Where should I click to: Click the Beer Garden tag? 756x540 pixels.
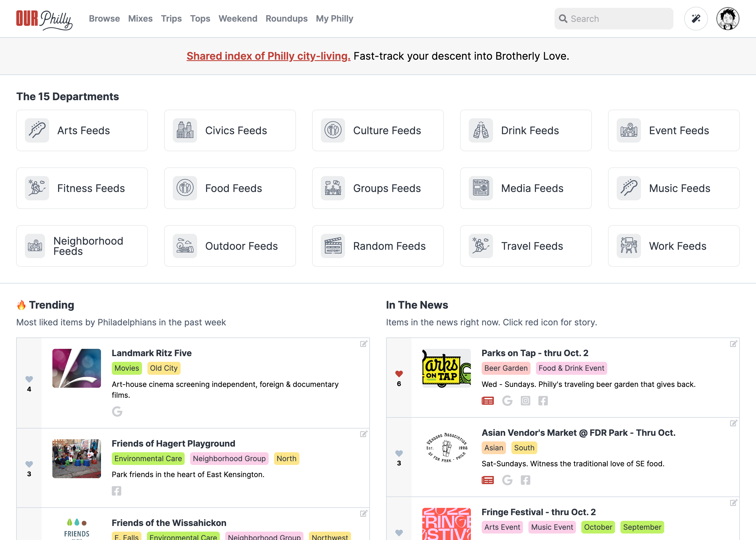tap(506, 368)
